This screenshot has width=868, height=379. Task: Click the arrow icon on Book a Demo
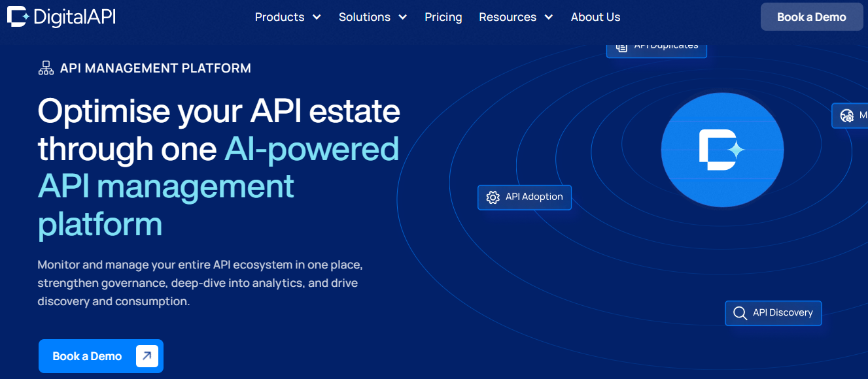[x=147, y=356]
